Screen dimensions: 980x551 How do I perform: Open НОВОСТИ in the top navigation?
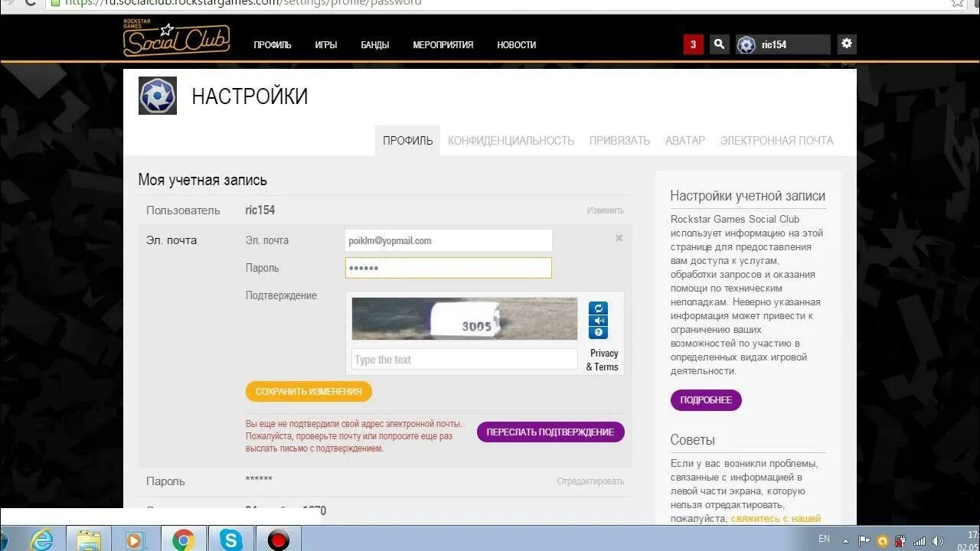(517, 45)
